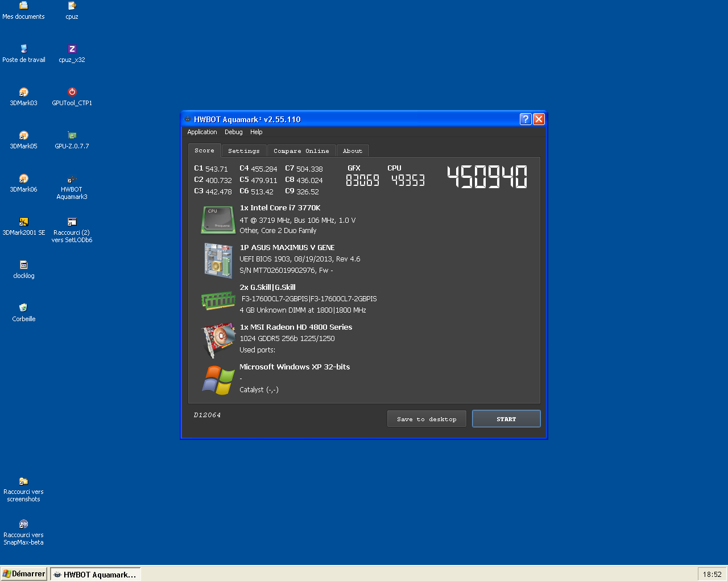Click Save to desktop button

427,419
